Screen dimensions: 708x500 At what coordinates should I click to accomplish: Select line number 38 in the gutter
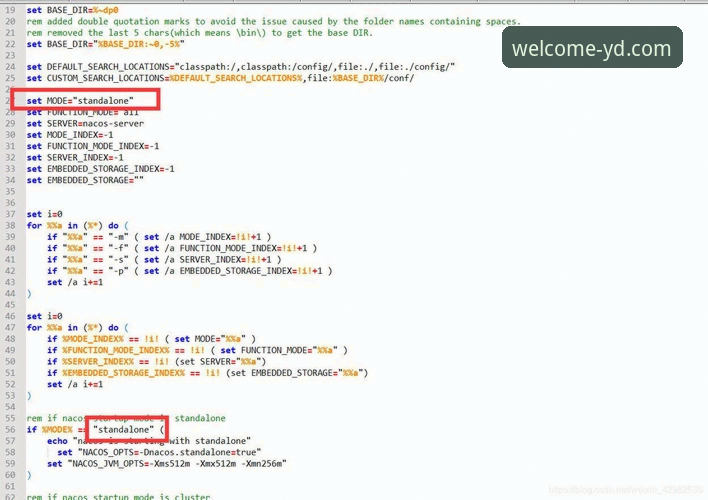tap(9, 225)
